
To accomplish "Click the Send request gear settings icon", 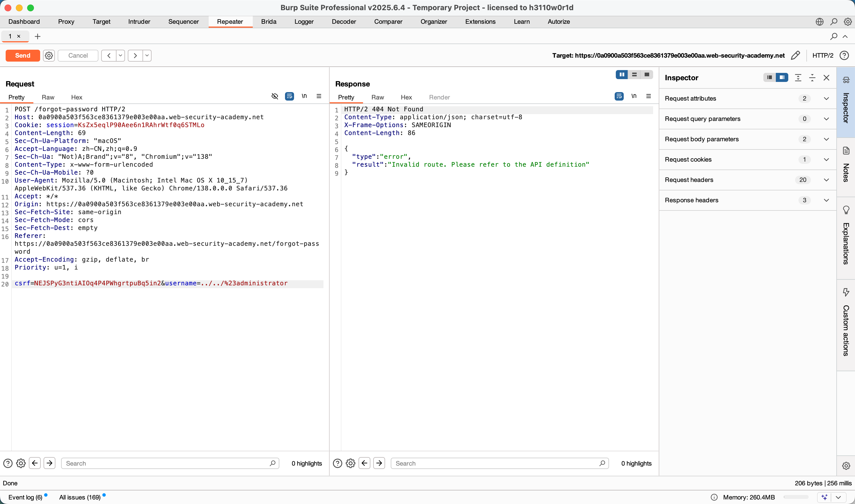I will 49,55.
